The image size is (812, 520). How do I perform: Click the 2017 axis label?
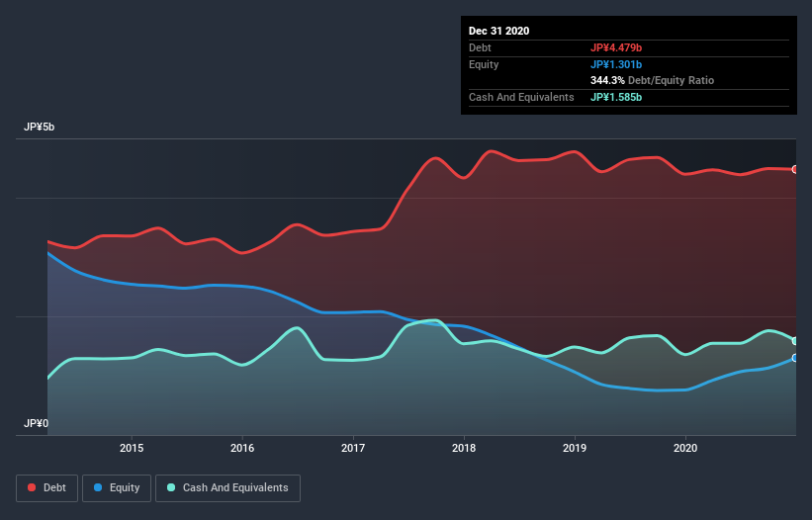[x=353, y=448]
